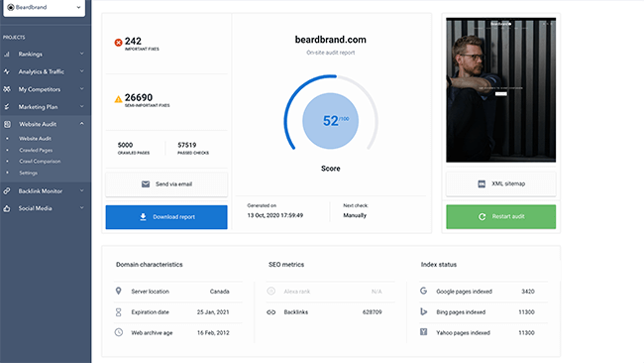Expand the My Competitors chevron
The height and width of the screenshot is (363, 644).
[81, 89]
